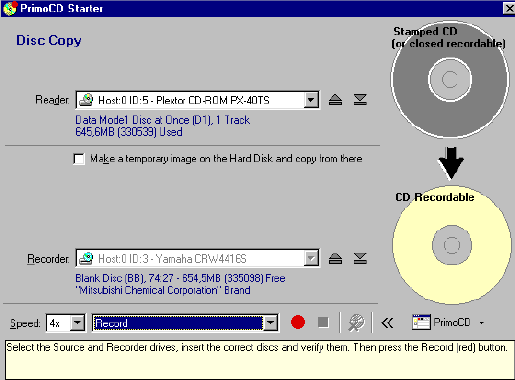The width and height of the screenshot is (515, 380).
Task: Open the Record mode dropdown arrow
Action: tap(271, 323)
